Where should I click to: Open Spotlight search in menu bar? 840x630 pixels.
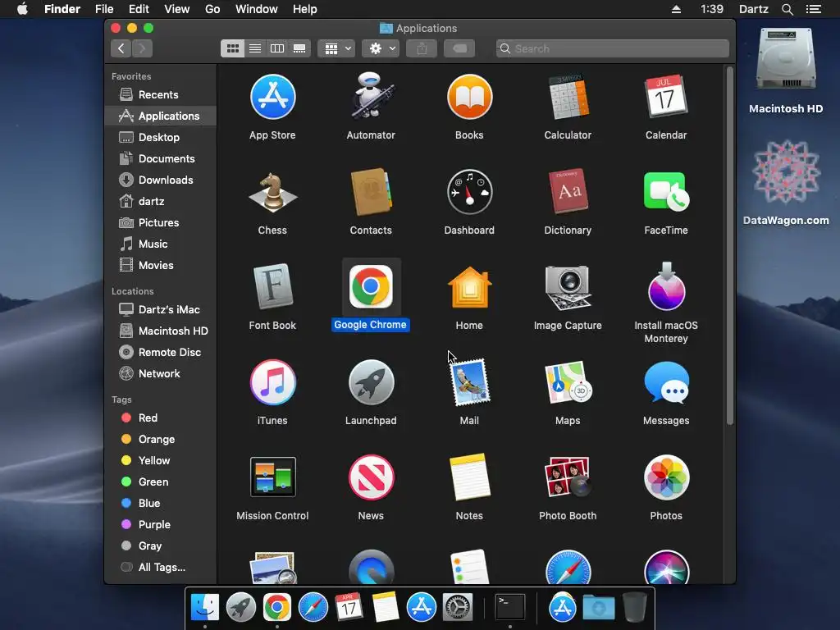coord(787,9)
